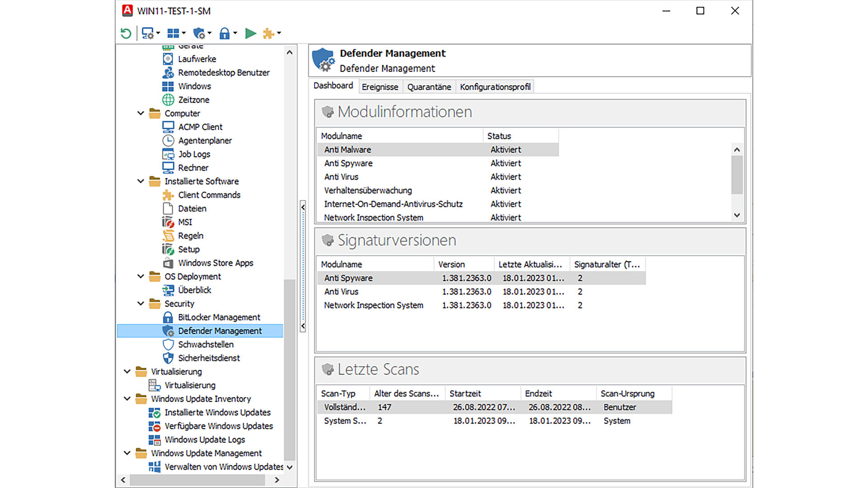Select the Dashboard tab

point(333,86)
